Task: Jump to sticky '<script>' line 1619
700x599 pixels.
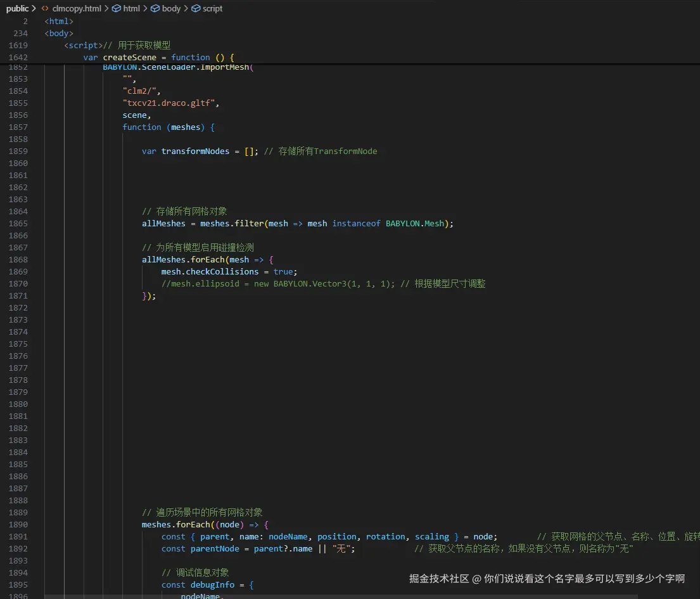Action: tap(117, 45)
